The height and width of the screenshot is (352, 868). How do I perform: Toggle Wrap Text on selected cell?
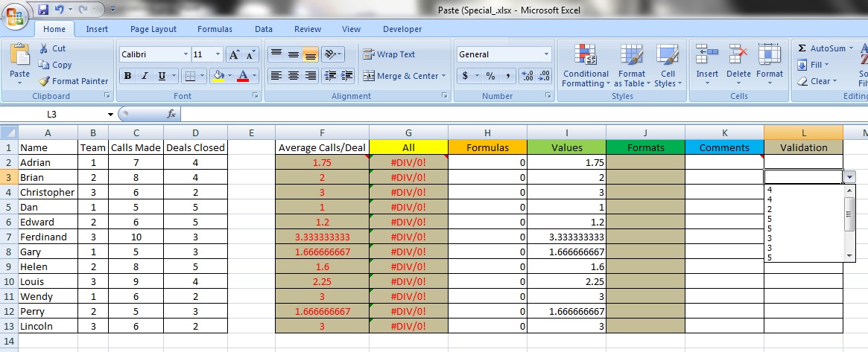tap(389, 54)
